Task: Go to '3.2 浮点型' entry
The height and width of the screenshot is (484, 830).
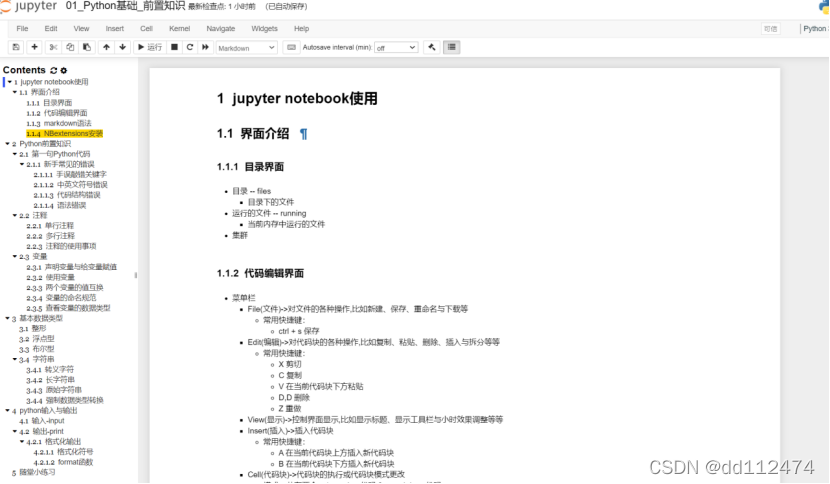Action: 37,339
